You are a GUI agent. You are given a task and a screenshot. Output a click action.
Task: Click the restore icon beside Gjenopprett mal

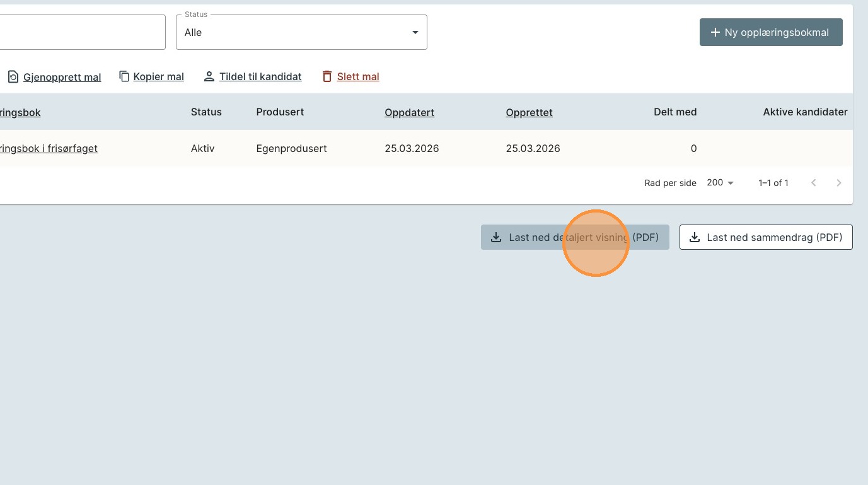point(13,77)
